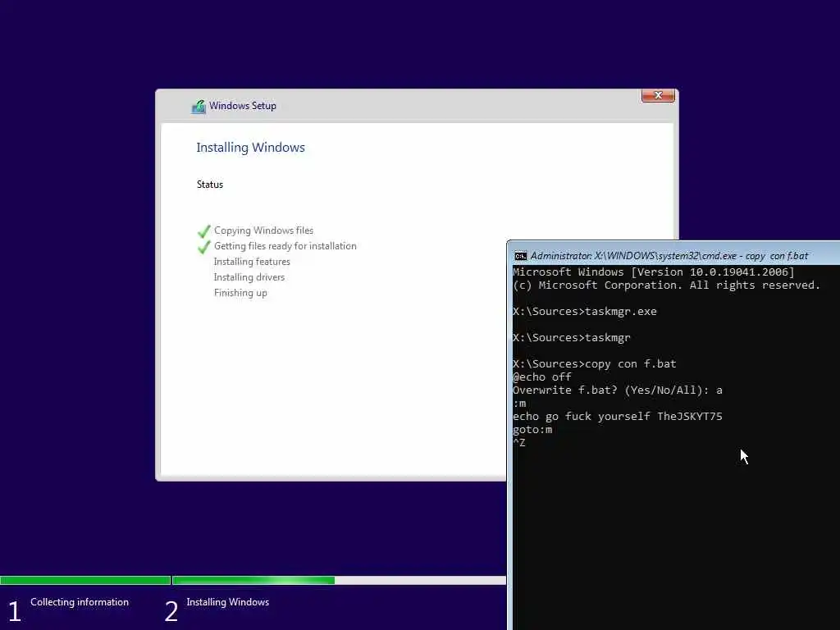This screenshot has width=840, height=630.
Task: Click the Installing features step
Action: click(252, 262)
